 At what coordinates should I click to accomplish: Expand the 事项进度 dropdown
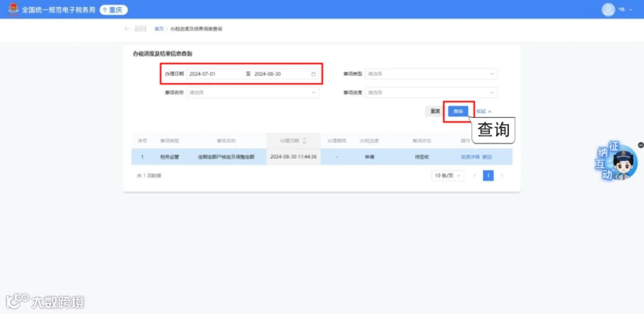point(431,93)
